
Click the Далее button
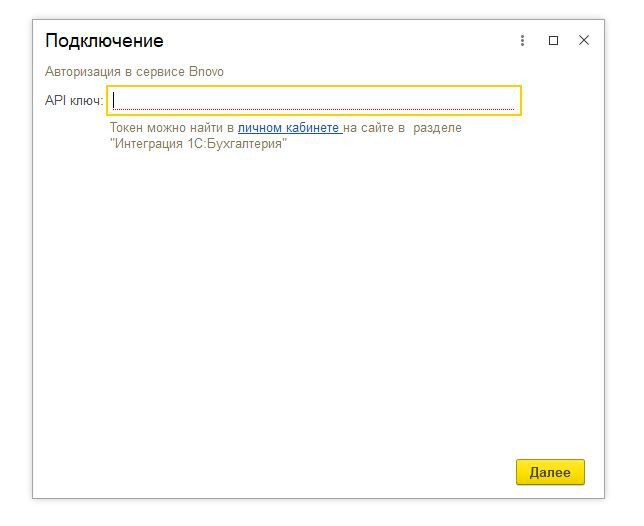pos(550,472)
